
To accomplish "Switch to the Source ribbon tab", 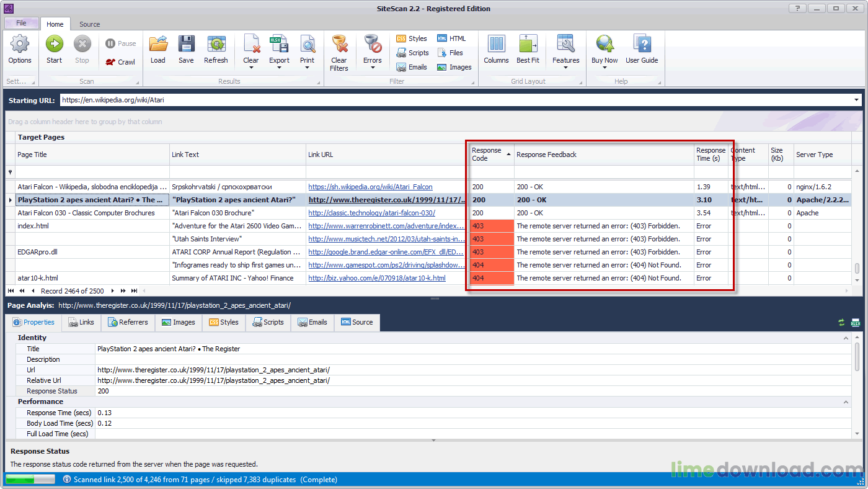I will tap(89, 24).
